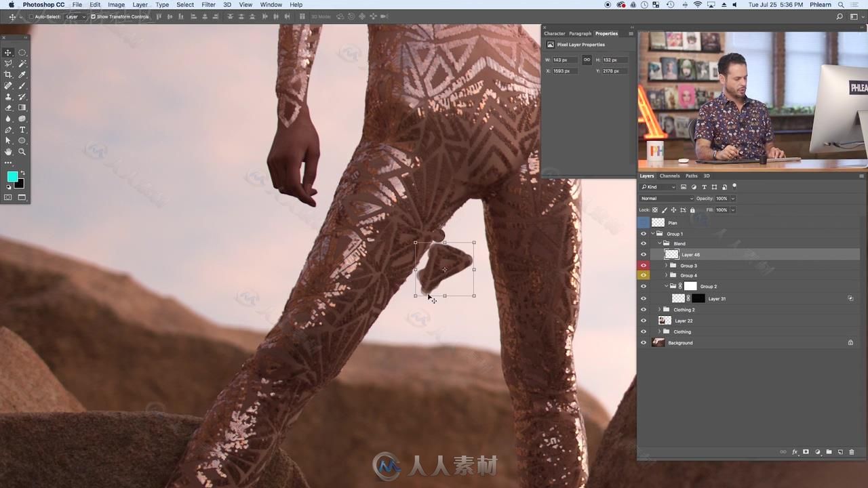The height and width of the screenshot is (488, 868).
Task: Hide the Blend group
Action: (644, 243)
